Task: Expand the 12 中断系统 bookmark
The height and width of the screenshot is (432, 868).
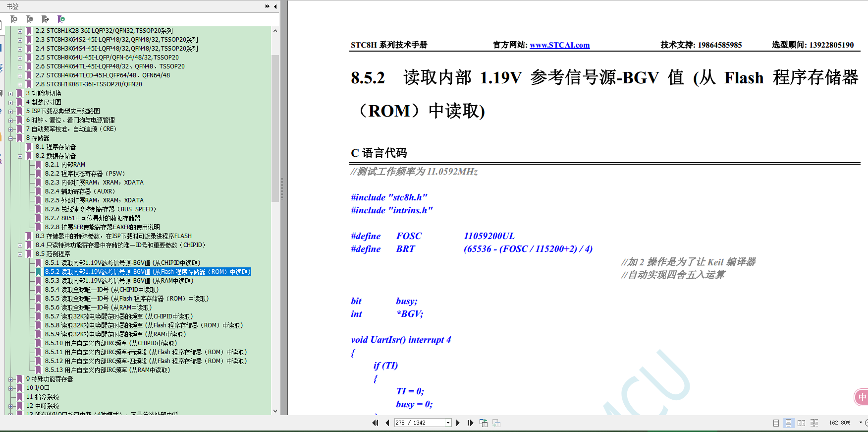Action: [11, 406]
